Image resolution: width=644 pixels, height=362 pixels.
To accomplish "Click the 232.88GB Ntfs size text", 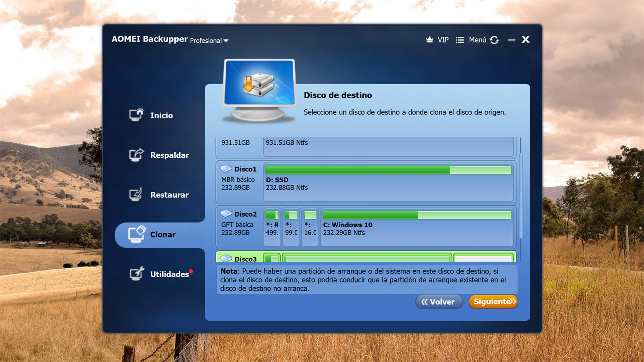I will pos(286,187).
